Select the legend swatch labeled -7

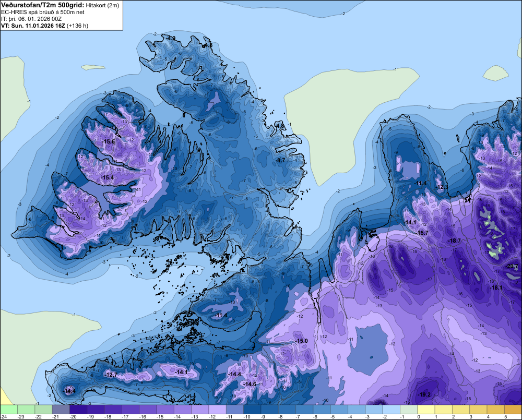pos(305,409)
